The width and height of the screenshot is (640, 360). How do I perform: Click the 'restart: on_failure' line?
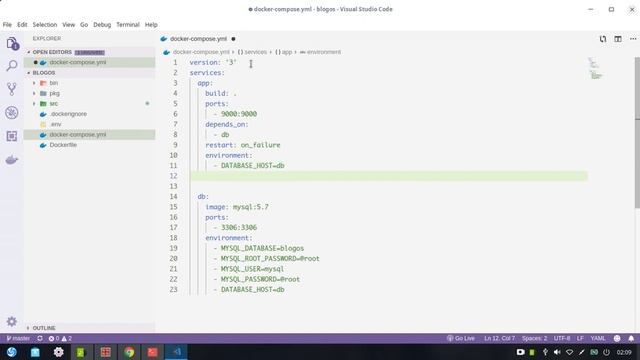point(243,145)
